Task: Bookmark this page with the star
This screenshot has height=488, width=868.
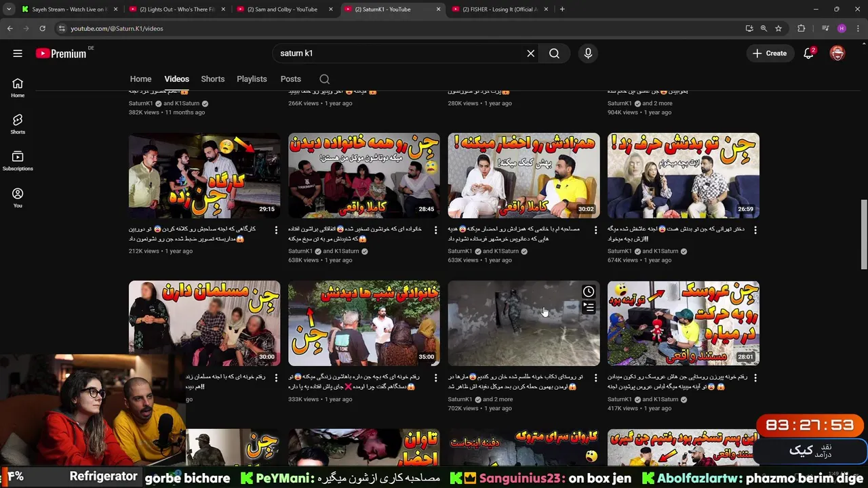Action: (778, 28)
